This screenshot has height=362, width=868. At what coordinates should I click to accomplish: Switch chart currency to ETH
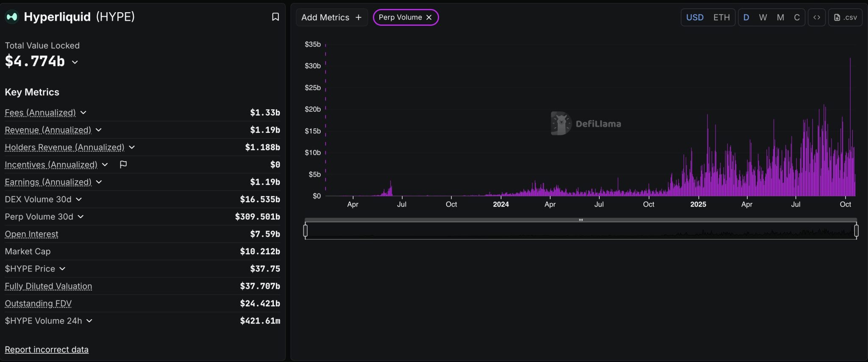click(x=721, y=17)
